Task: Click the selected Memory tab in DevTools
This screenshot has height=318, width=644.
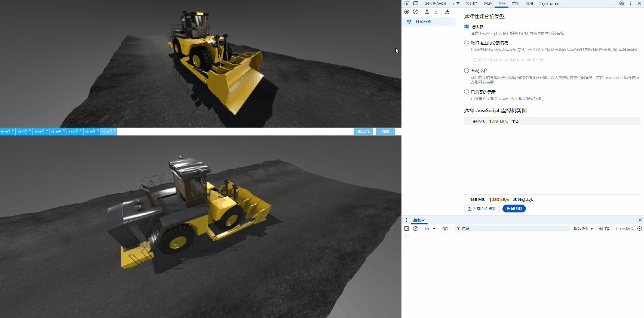Action: pyautogui.click(x=501, y=4)
